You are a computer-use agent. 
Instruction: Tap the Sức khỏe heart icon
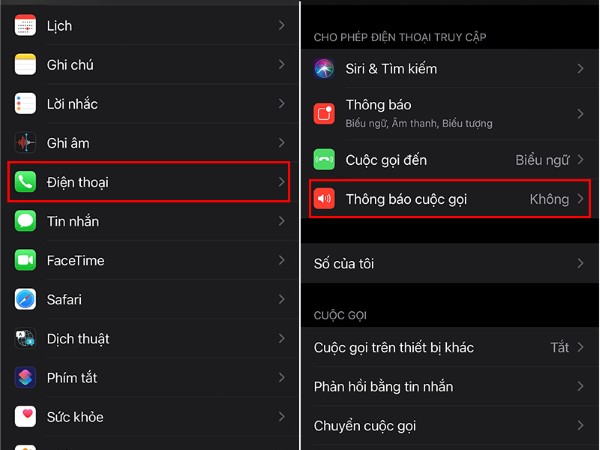click(25, 416)
